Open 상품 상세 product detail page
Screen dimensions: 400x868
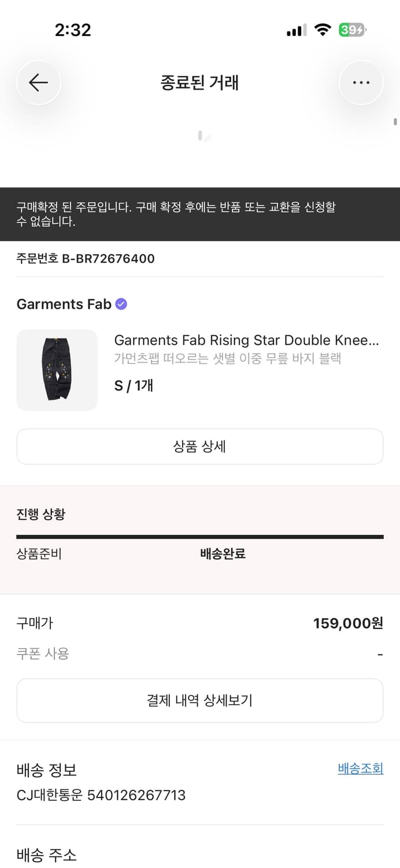coord(200,446)
